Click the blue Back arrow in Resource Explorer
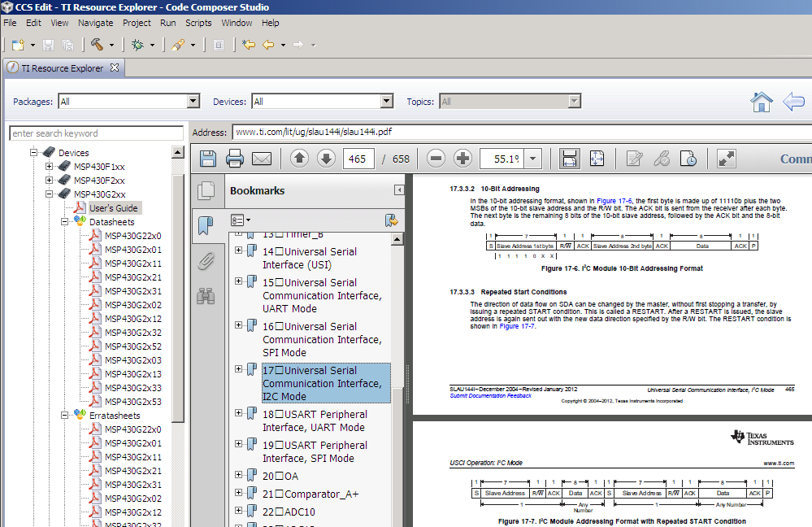The image size is (812, 527). (793, 102)
